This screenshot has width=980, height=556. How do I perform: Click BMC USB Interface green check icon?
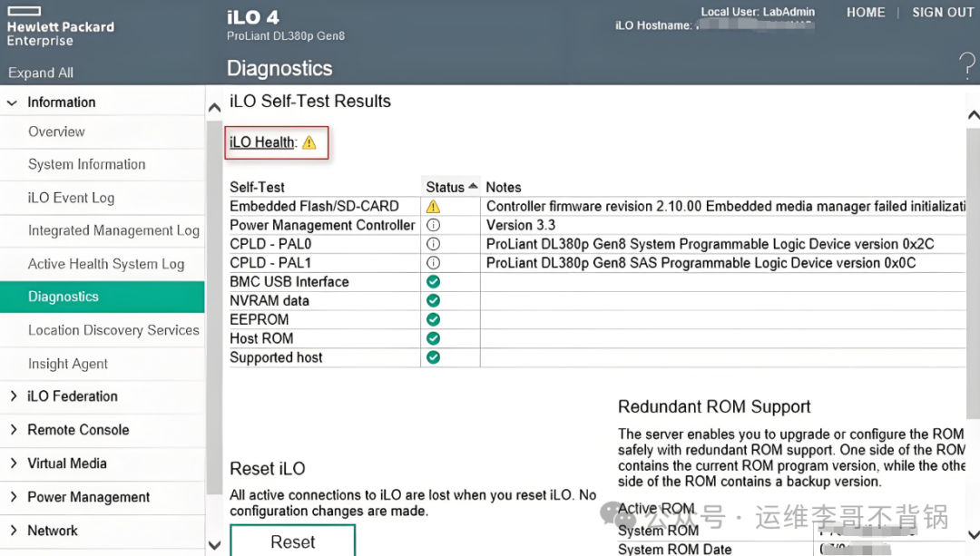[x=433, y=282]
